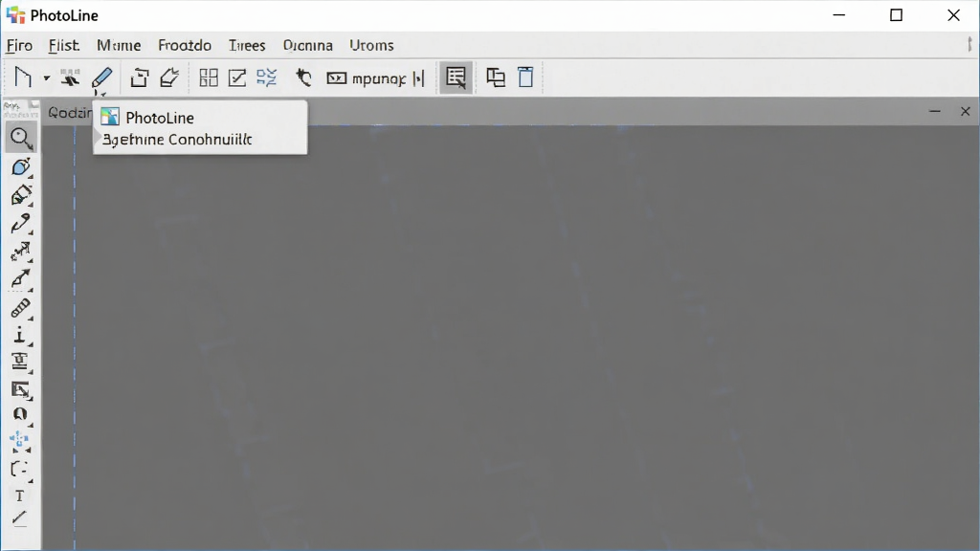980x551 pixels.
Task: Click the blue checklist toolbar icon
Action: (x=267, y=78)
